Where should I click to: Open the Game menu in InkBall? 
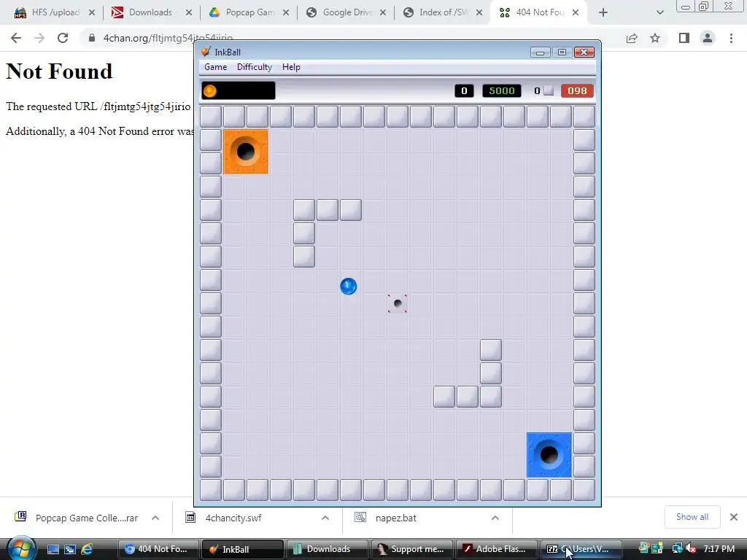point(215,67)
